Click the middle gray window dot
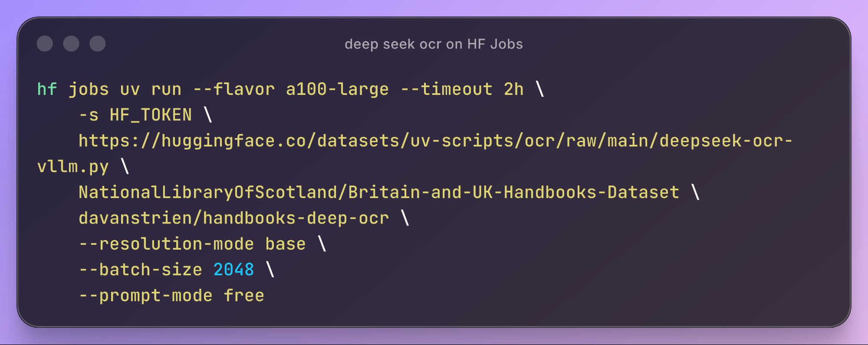868x345 pixels. [71, 44]
